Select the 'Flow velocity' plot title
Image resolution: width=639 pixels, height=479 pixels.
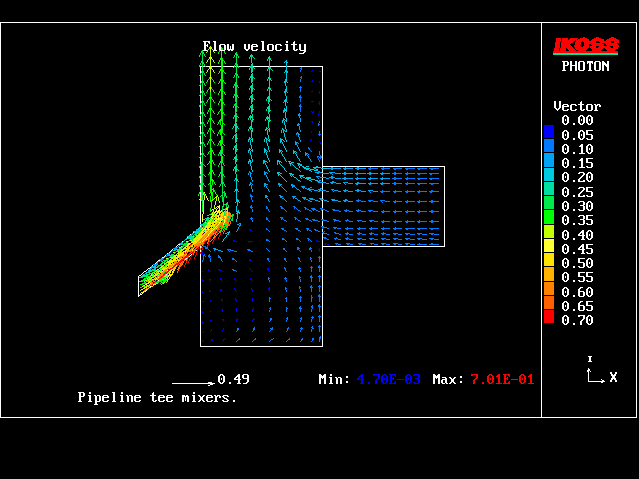[x=255, y=46]
